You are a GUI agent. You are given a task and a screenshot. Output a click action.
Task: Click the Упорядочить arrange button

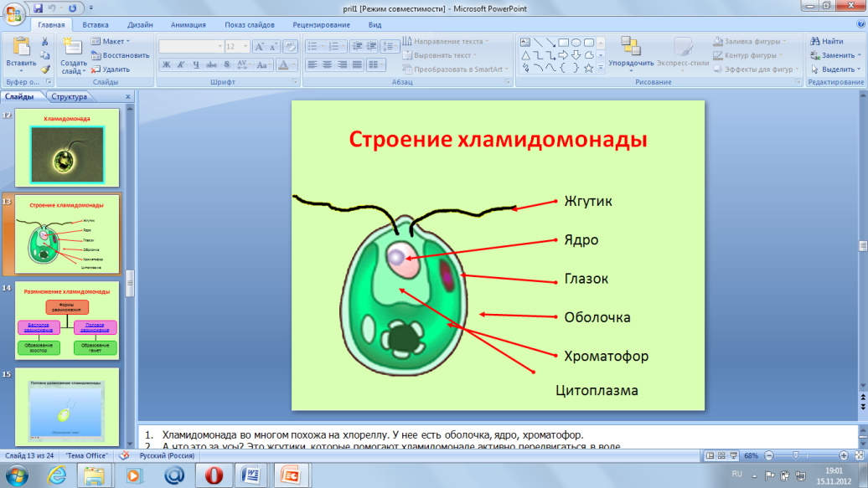tap(631, 54)
